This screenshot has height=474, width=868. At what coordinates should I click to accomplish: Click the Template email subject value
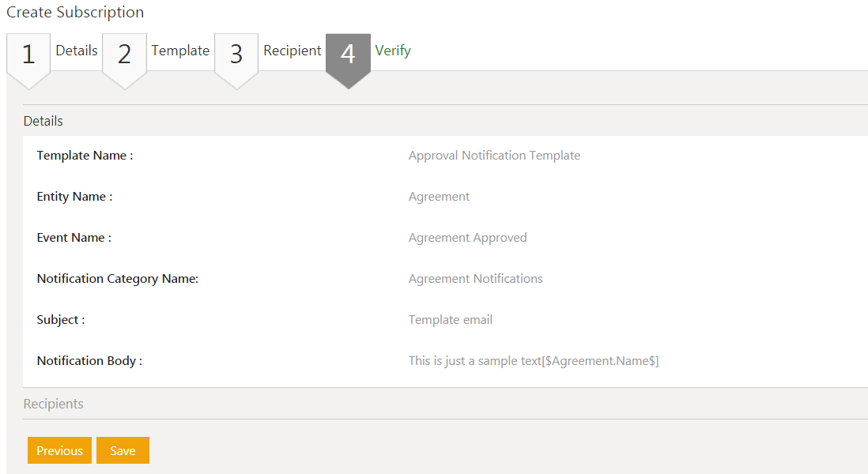point(451,320)
